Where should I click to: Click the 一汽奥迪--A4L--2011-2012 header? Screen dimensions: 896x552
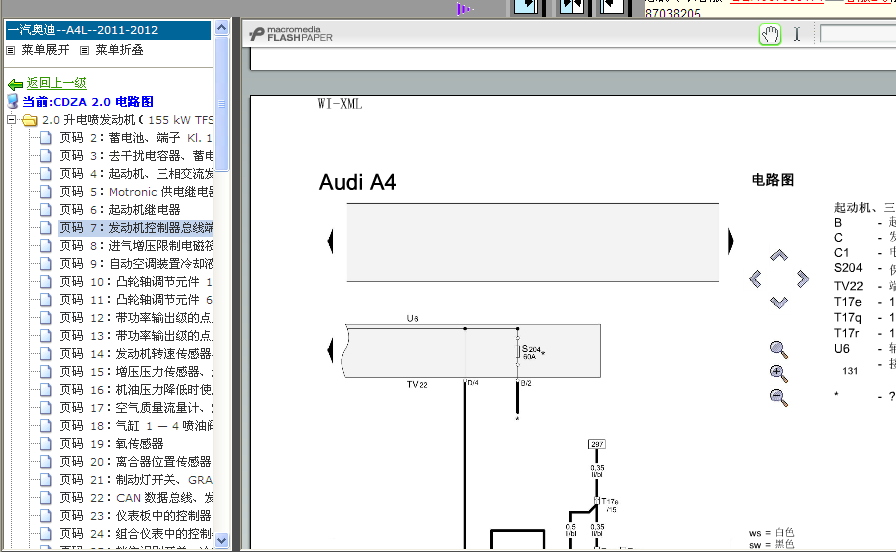click(108, 30)
